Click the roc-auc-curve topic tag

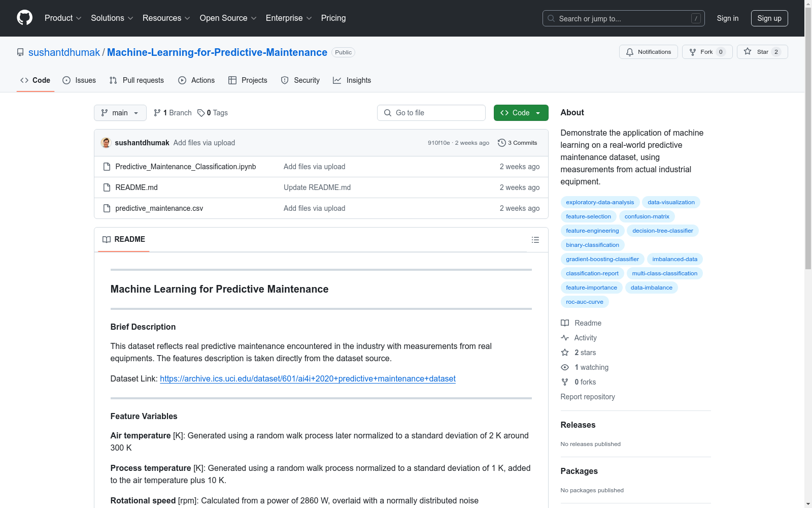[585, 302]
